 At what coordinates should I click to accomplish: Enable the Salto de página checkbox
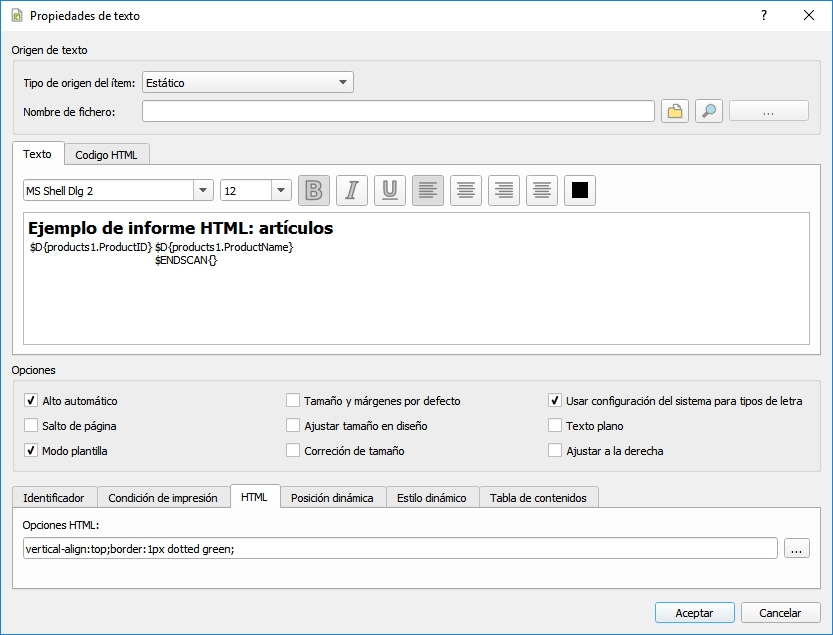click(31, 425)
